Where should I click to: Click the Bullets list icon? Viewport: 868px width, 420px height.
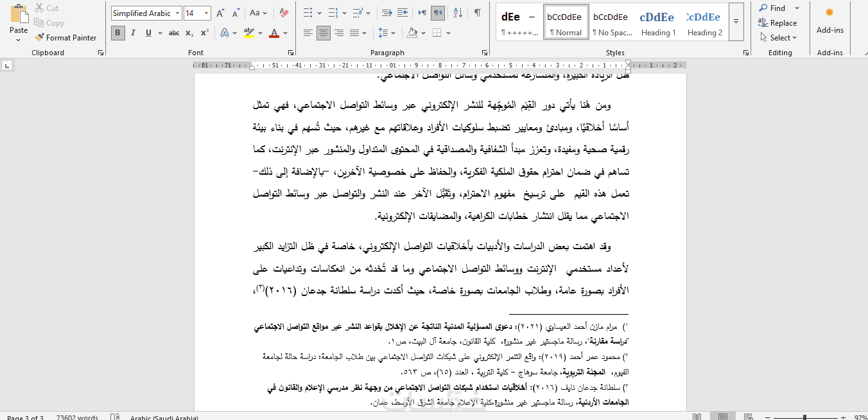point(308,13)
